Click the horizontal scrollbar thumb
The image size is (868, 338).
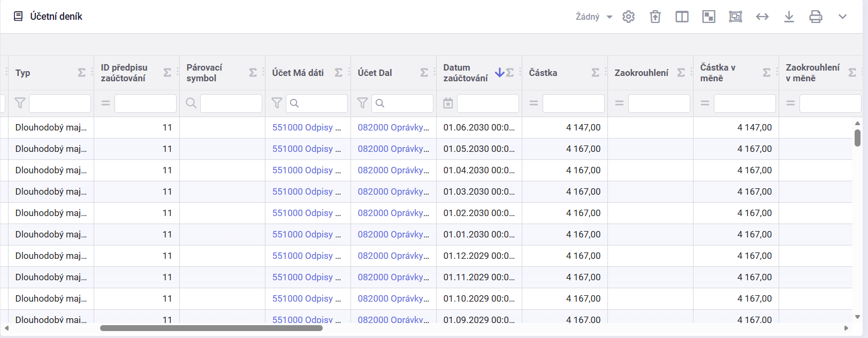click(211, 328)
